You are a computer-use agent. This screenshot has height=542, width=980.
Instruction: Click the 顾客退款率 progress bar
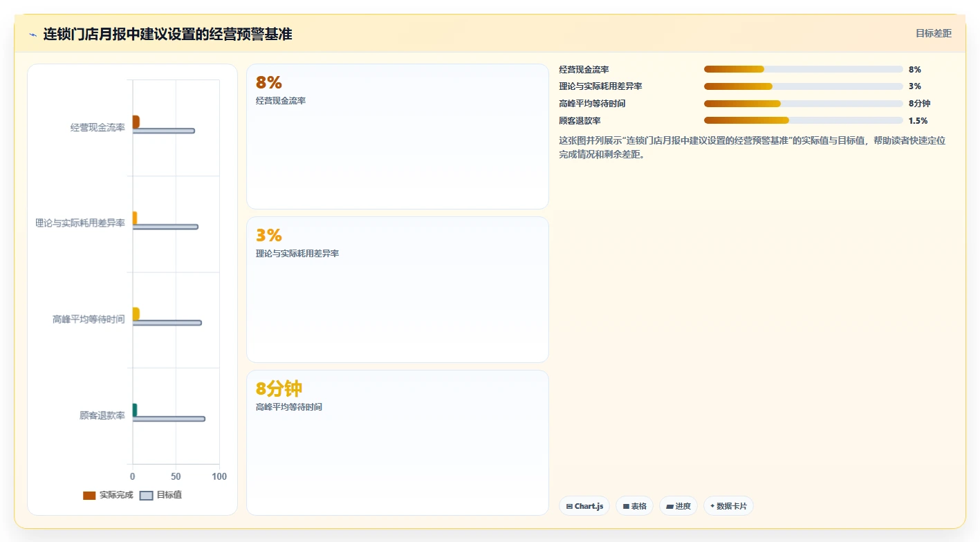point(803,120)
